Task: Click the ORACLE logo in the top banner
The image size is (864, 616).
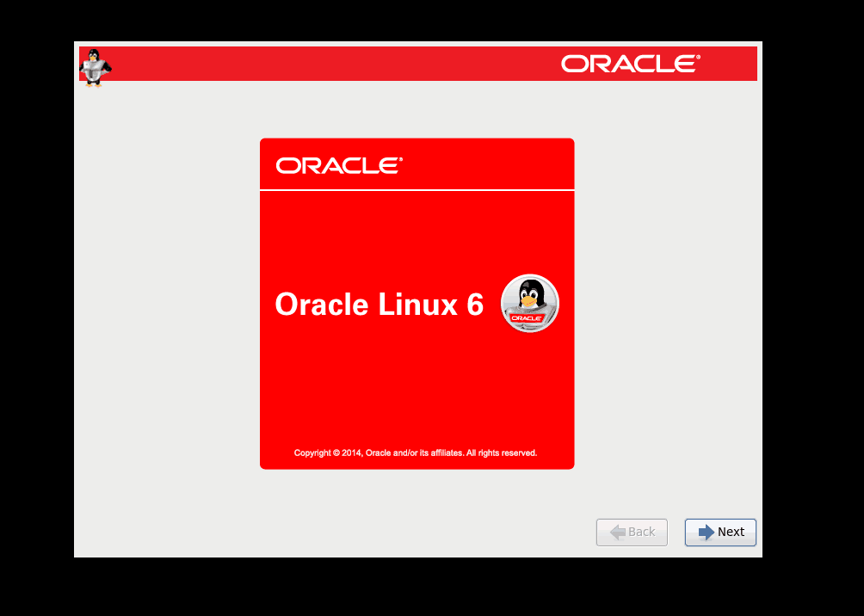Action: coord(631,64)
